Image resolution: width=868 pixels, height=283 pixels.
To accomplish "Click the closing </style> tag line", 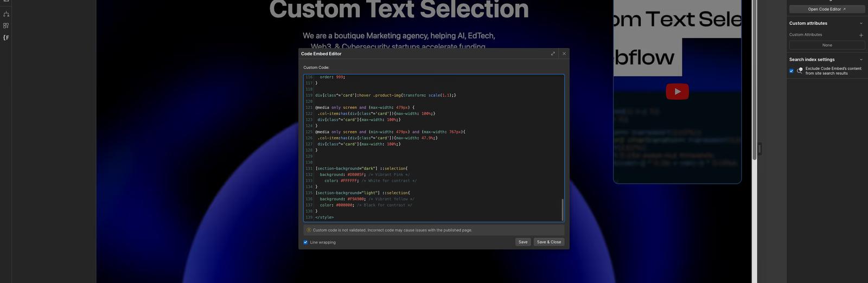I will click(324, 217).
